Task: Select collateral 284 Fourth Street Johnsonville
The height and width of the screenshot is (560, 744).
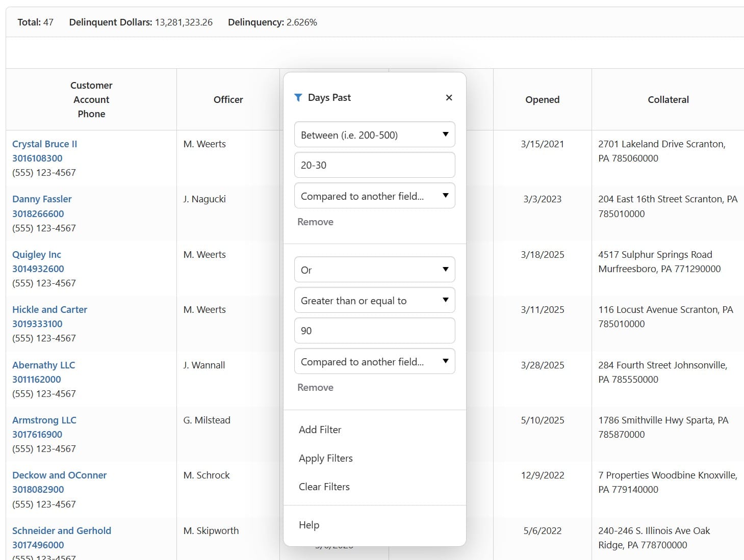Action: pyautogui.click(x=663, y=372)
